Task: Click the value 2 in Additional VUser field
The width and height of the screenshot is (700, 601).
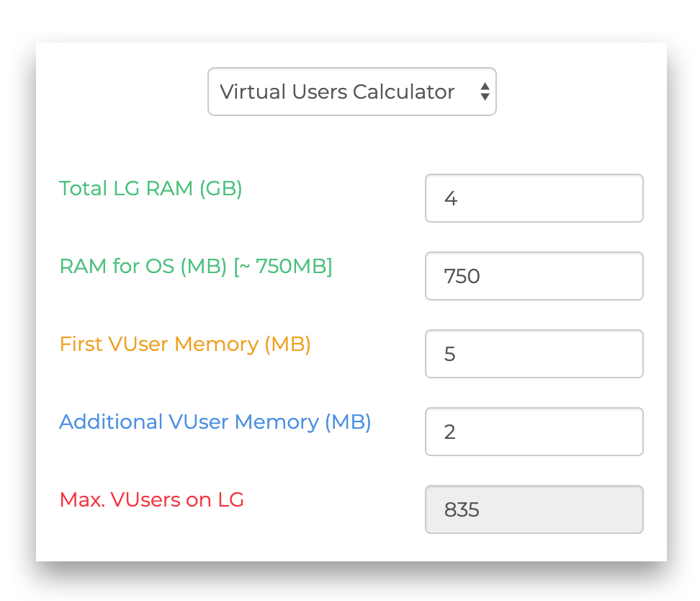Action: coord(450,432)
